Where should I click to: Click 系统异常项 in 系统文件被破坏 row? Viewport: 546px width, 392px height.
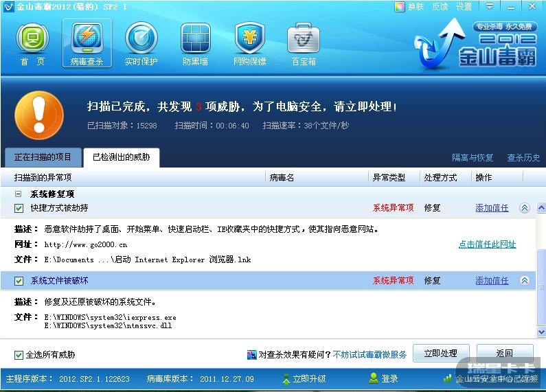(393, 281)
